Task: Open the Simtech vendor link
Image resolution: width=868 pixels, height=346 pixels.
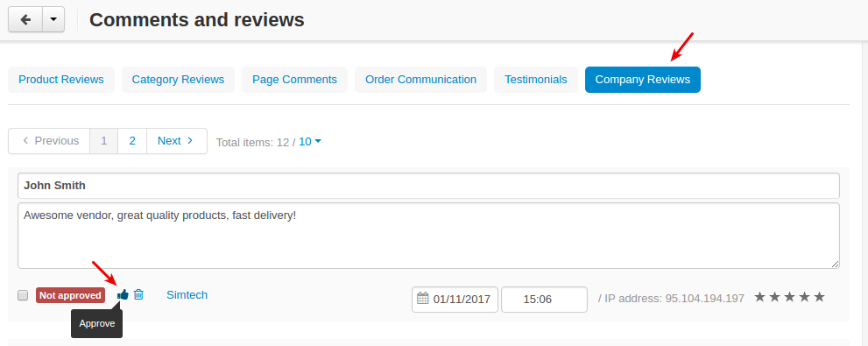Action: tap(187, 295)
